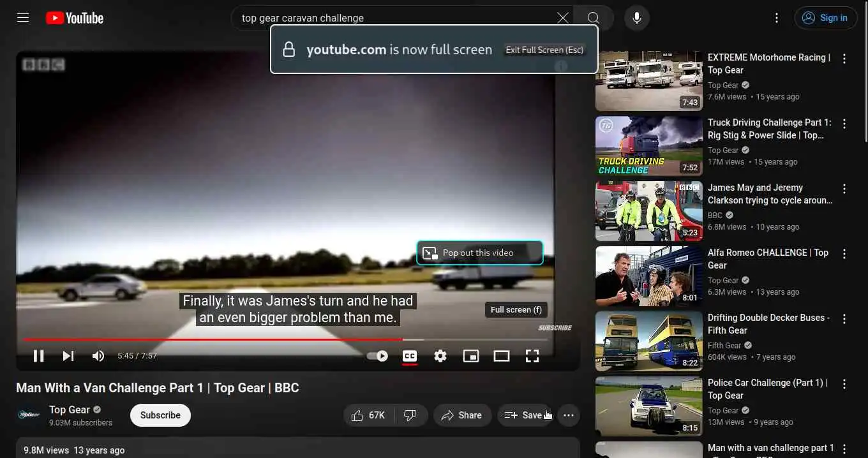Turn off closed captions CC button
868x458 pixels.
(410, 356)
